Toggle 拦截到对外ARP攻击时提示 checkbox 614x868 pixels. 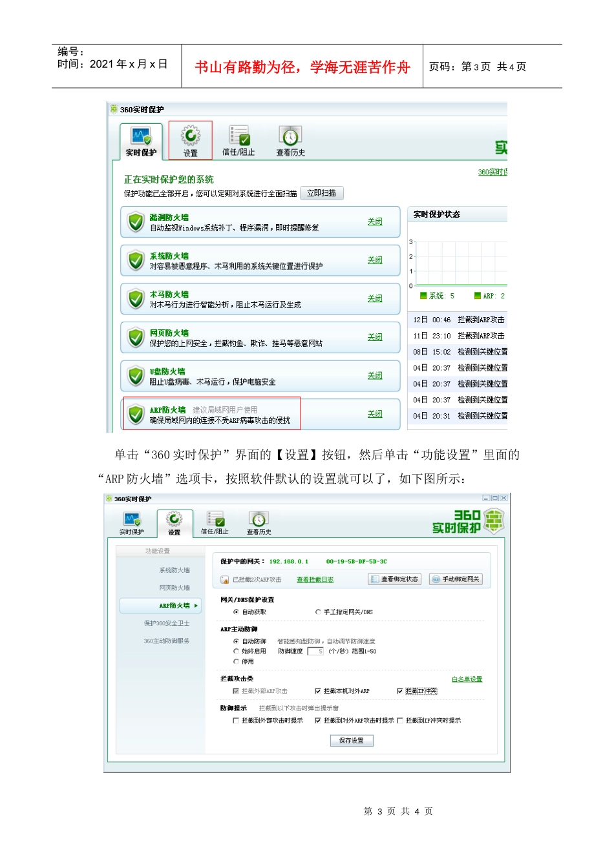(318, 721)
